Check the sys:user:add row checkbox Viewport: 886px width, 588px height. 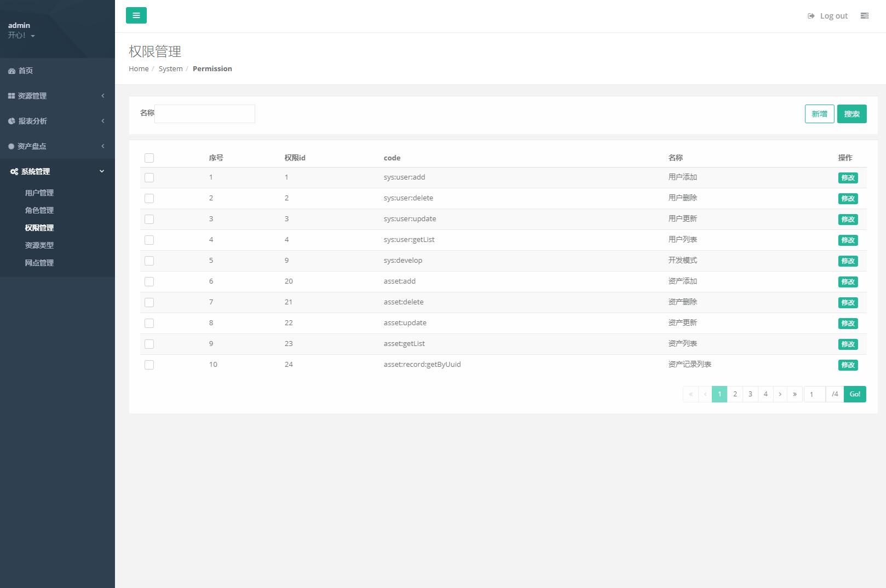click(x=149, y=178)
